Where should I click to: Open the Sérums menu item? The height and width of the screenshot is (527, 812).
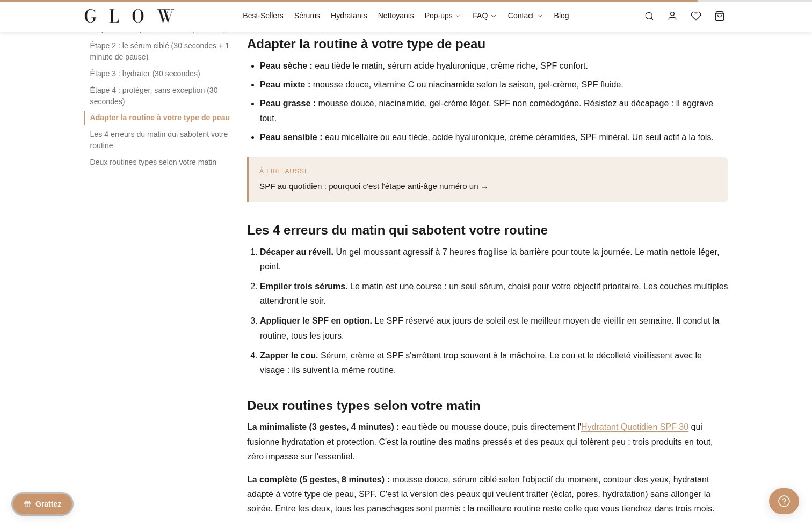coord(307,16)
